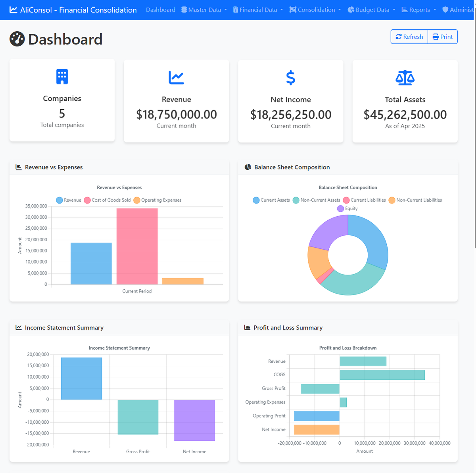
Task: Click the purple Net Income bar in Income Statement
Action: (194, 420)
